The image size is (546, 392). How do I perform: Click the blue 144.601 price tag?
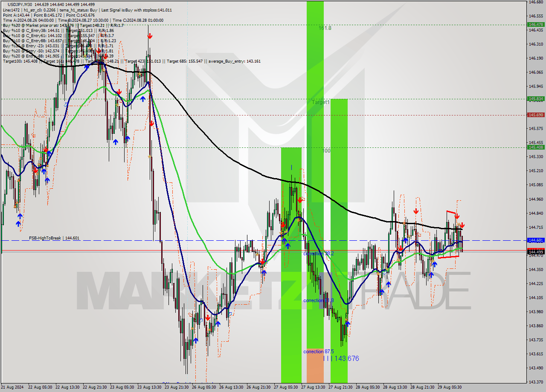pyautogui.click(x=536, y=240)
